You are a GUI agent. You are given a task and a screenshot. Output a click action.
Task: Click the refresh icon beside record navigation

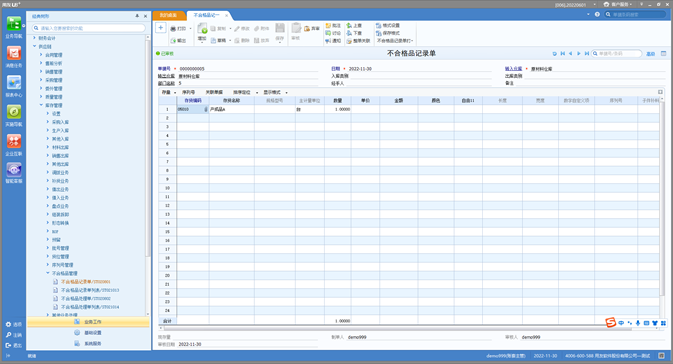pyautogui.click(x=555, y=54)
